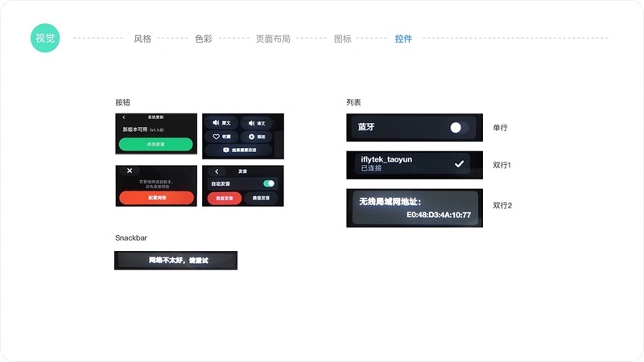644x362 pixels.
Task: Select the red 英音发音 button
Action: coord(225,198)
